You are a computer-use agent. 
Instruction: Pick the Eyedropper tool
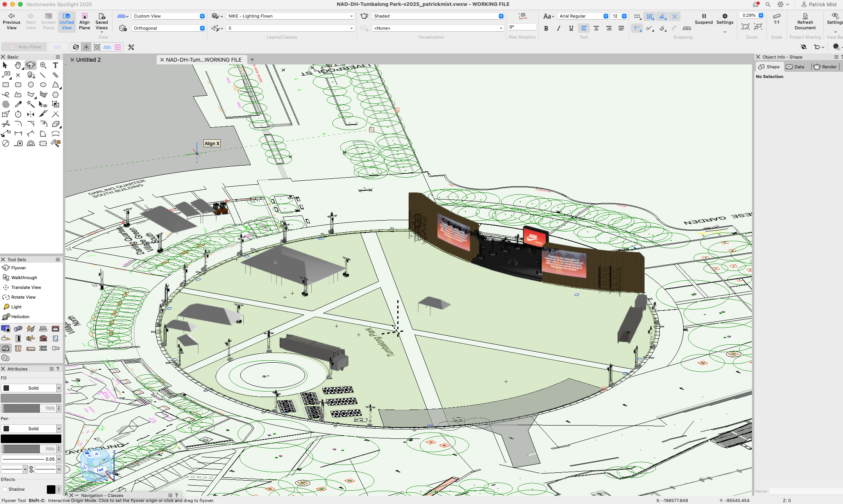tap(18, 104)
